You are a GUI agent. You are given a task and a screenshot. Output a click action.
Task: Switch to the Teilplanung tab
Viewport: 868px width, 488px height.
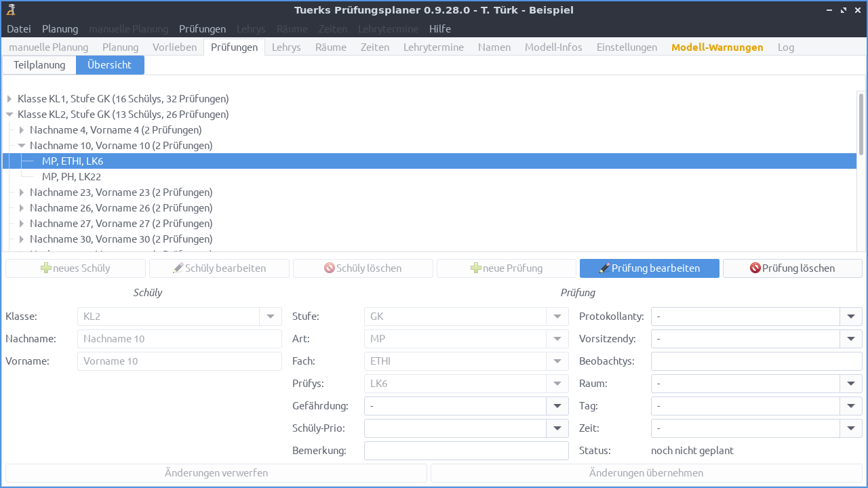[x=39, y=64]
